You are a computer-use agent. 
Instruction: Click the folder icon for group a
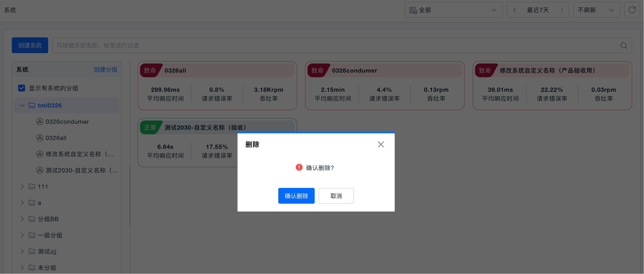click(x=32, y=203)
